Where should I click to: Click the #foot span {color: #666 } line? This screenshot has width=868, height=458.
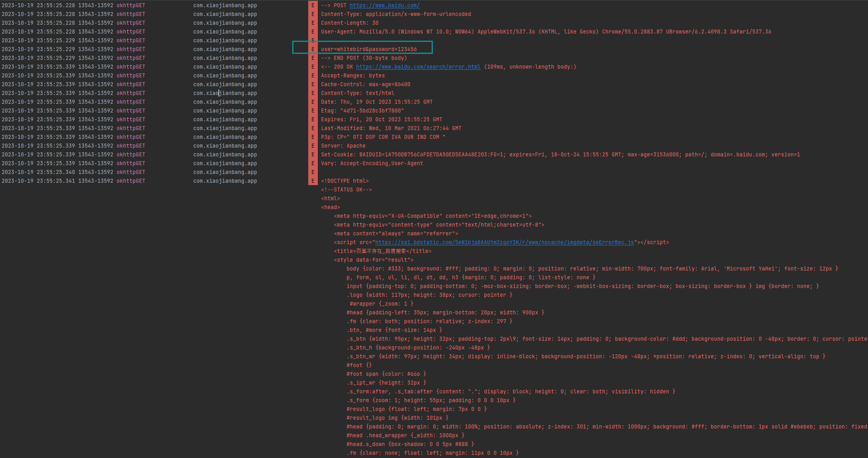pos(386,374)
